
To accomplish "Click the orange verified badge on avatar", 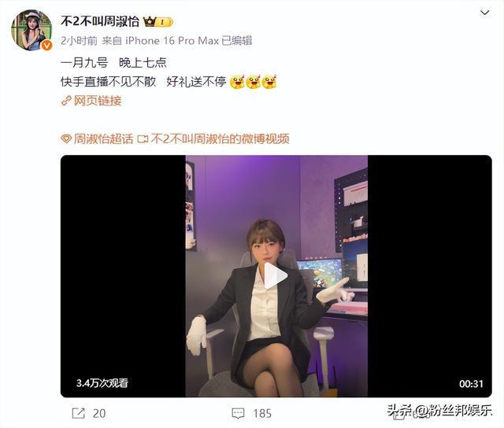I will 47,46.
